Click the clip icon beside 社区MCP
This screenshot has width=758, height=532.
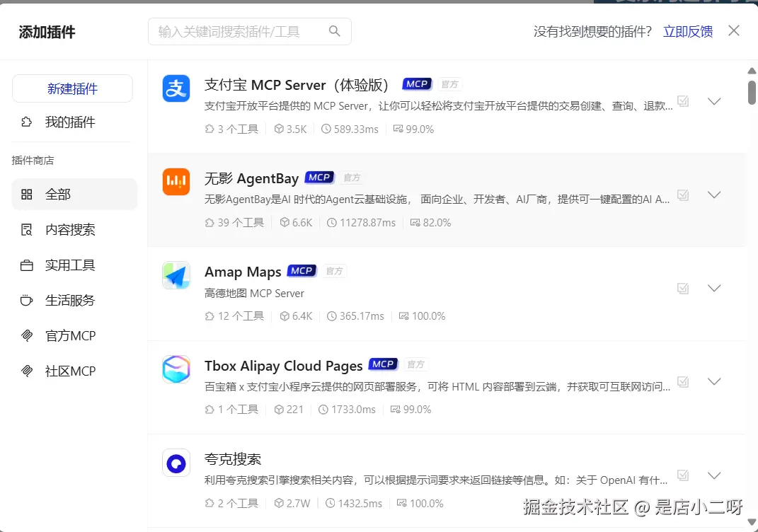27,371
